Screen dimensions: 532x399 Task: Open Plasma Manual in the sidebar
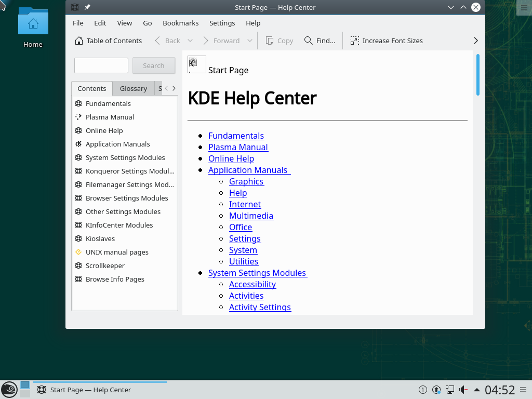coord(110,117)
